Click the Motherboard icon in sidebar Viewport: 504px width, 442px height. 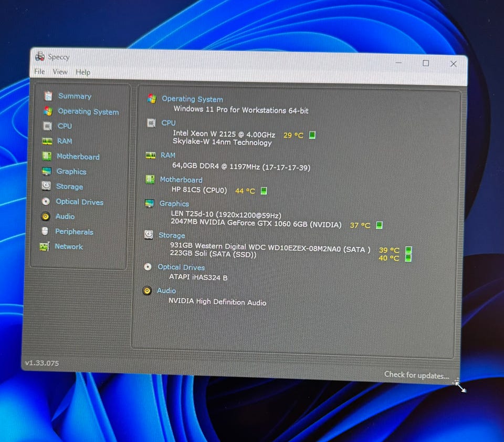tap(47, 156)
